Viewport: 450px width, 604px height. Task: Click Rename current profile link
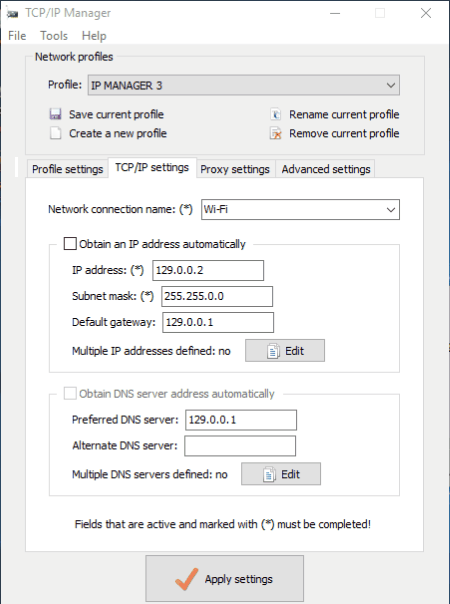pos(344,114)
